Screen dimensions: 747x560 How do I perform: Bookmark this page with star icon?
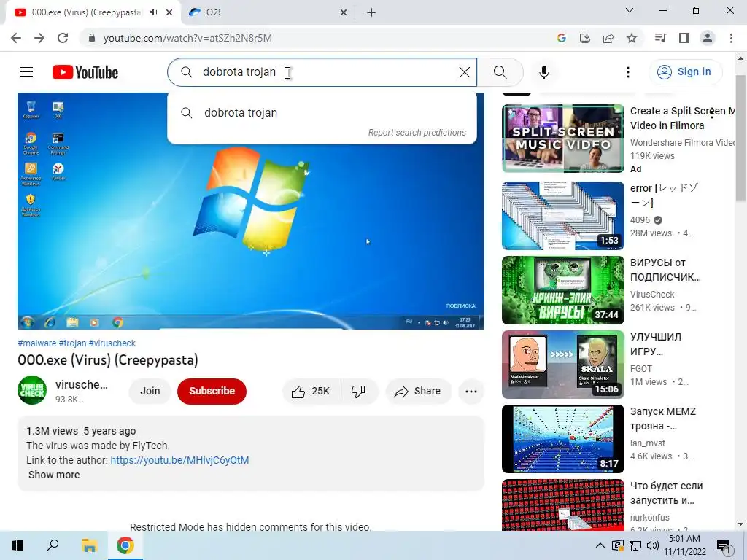632,38
